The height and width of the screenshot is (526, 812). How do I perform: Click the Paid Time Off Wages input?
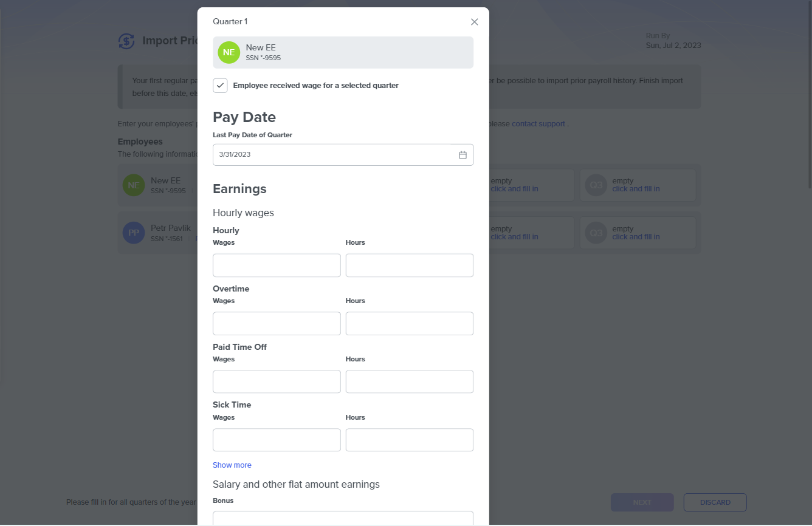click(277, 381)
